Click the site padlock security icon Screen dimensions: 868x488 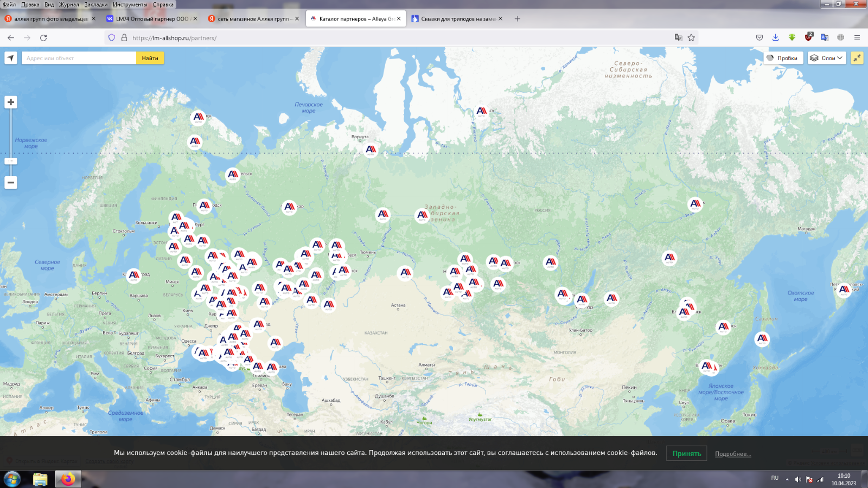[124, 37]
